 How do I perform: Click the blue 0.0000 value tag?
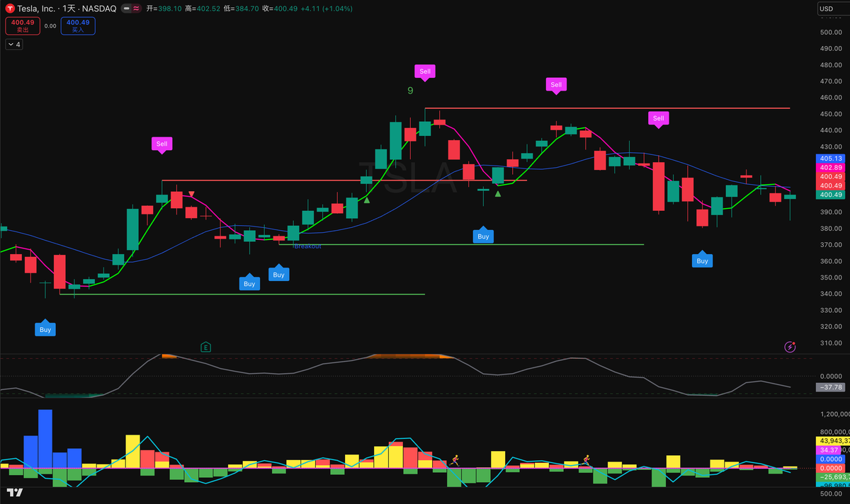[830, 459]
